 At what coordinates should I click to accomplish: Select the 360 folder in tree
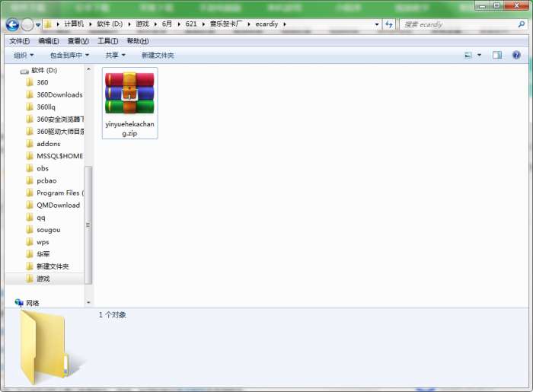[x=43, y=82]
